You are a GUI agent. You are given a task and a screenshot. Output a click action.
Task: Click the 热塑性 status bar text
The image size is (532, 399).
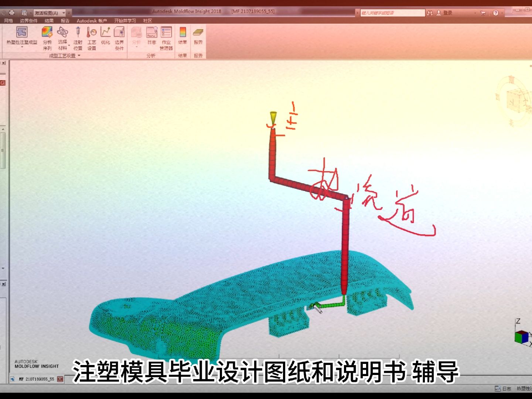point(524,388)
